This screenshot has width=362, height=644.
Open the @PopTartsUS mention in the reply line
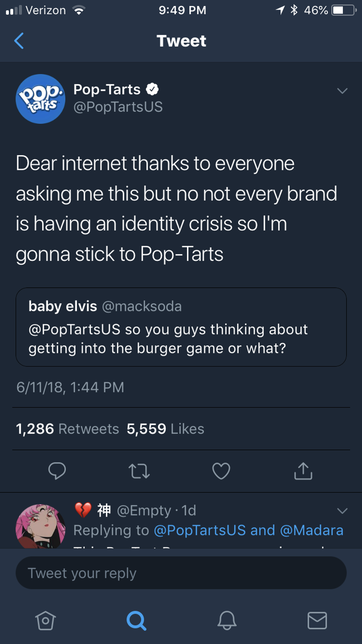tap(199, 531)
